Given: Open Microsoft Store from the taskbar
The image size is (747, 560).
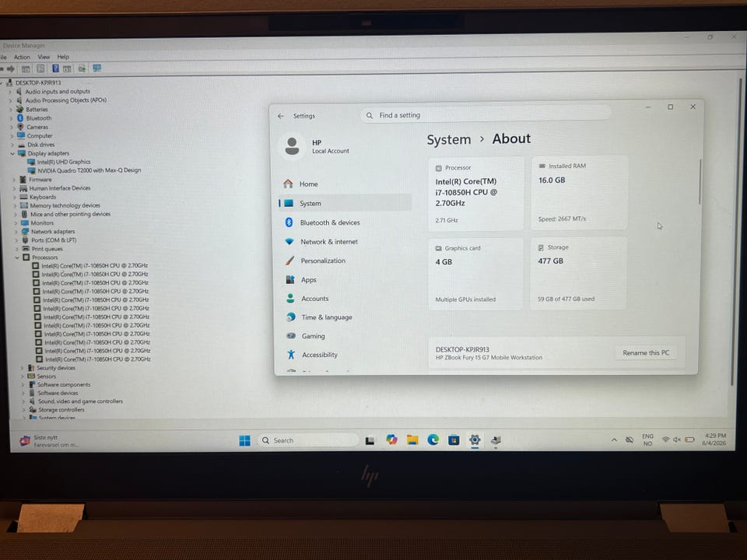Looking at the screenshot, I should pyautogui.click(x=454, y=440).
